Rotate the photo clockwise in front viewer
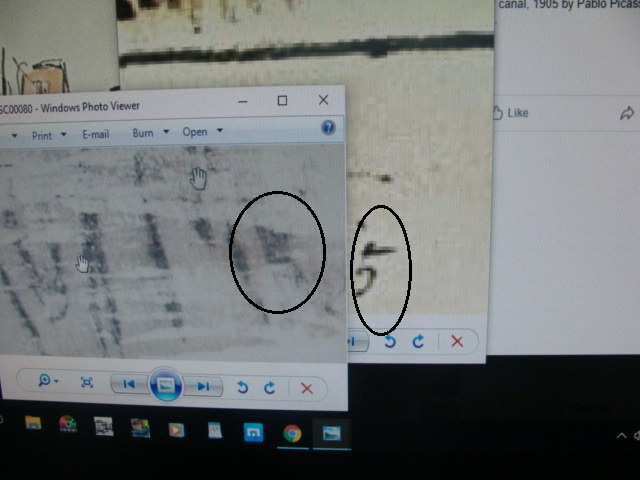 (x=269, y=388)
